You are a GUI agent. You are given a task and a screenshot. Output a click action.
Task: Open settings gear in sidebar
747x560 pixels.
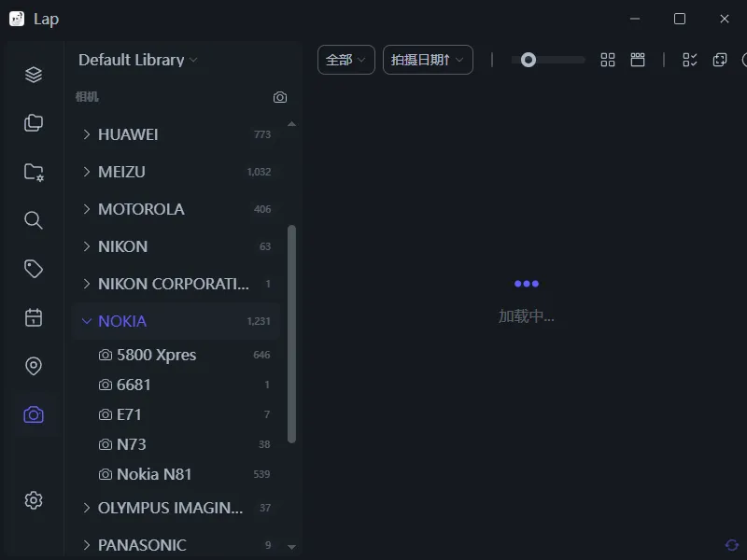(x=34, y=500)
